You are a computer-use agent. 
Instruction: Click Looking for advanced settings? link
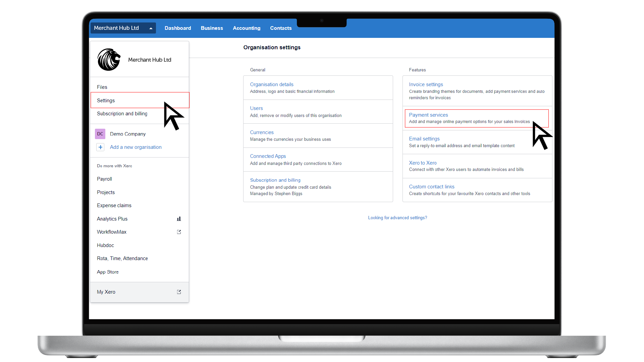tap(397, 218)
